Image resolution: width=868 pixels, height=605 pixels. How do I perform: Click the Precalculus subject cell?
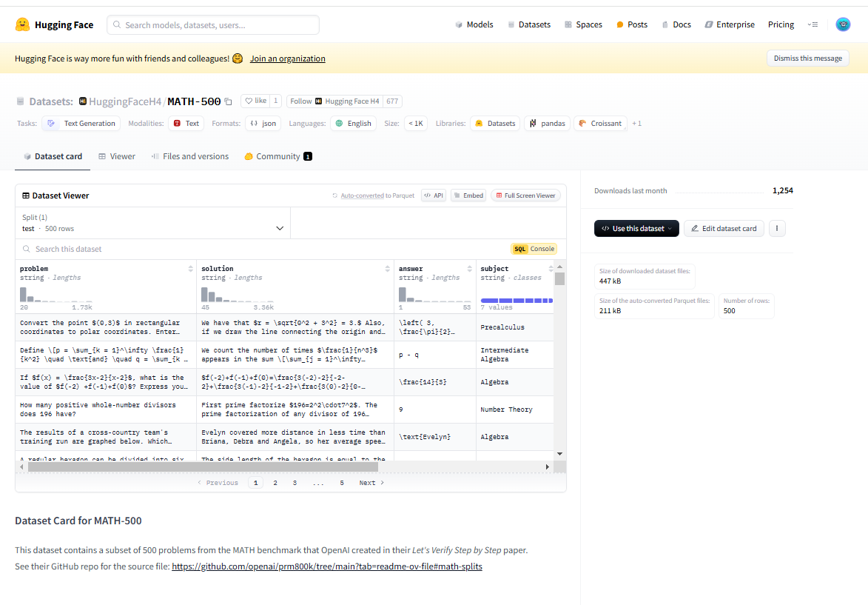pyautogui.click(x=515, y=327)
